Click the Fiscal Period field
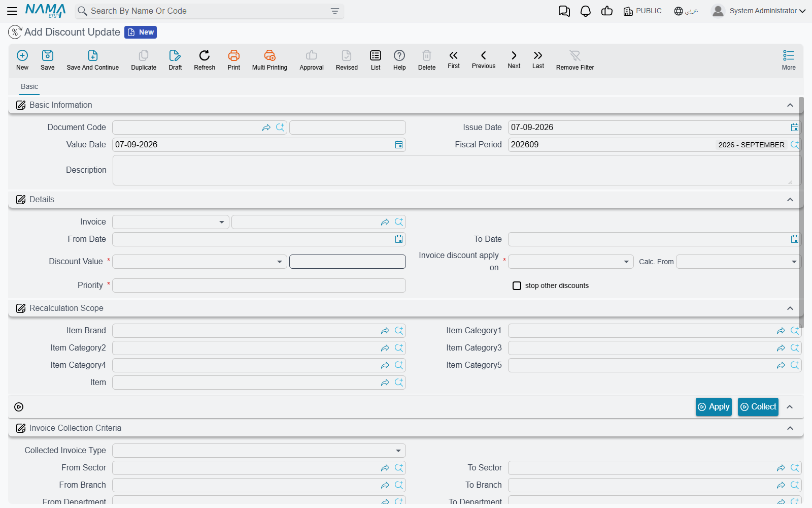Screen dimensions: 812x508 655,145
